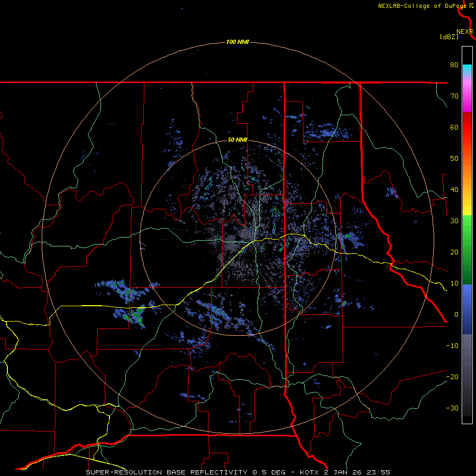Click the "0.5 DEG" elevation text

(x=269, y=472)
